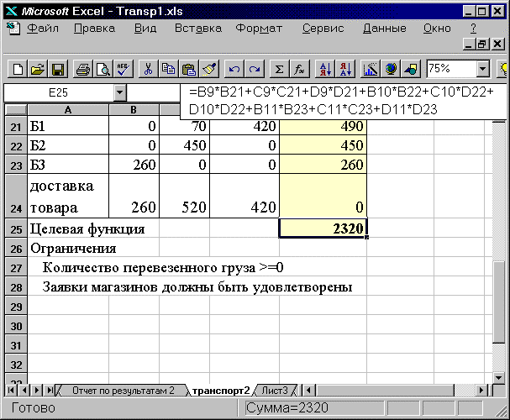510x420 pixels.
Task: Open the ? help menu
Action: click(x=473, y=29)
